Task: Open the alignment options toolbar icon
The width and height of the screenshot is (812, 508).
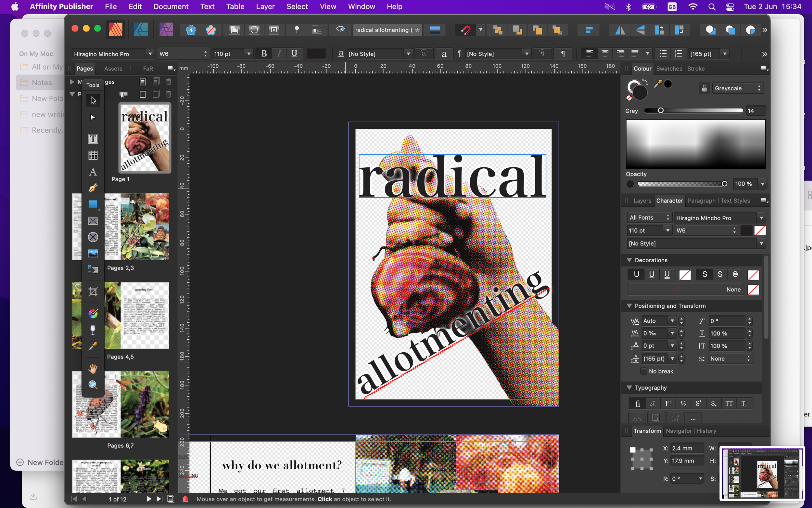Action: [x=589, y=30]
